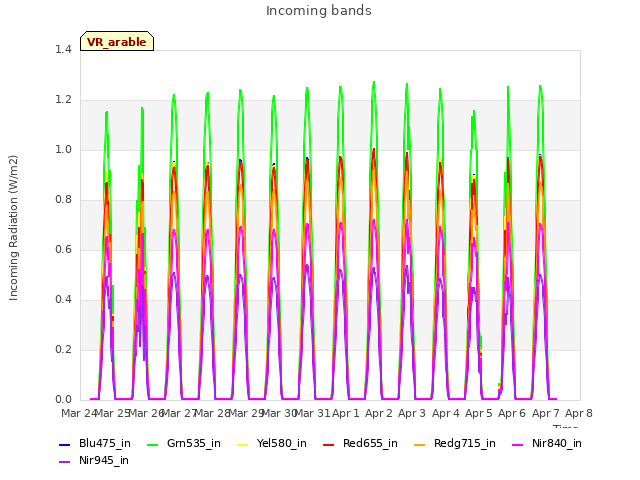The height and width of the screenshot is (480, 640).
Task: Click the 0.0 y-axis tick label
Action: 63,400
